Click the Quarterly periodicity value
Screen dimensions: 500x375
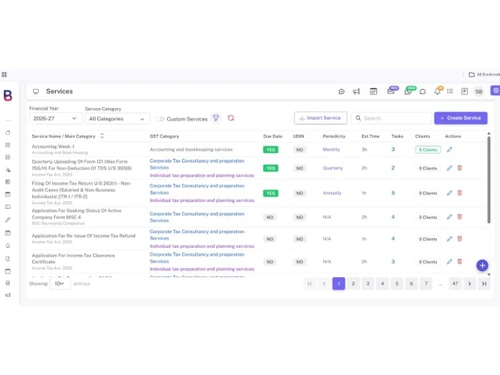pyautogui.click(x=333, y=168)
